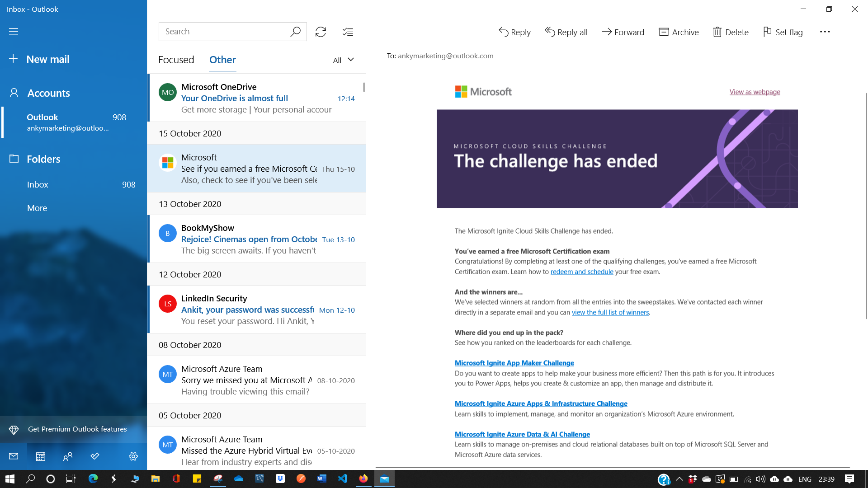Open Microsoft free Certification exam email
The width and height of the screenshot is (868, 488).
click(x=256, y=169)
